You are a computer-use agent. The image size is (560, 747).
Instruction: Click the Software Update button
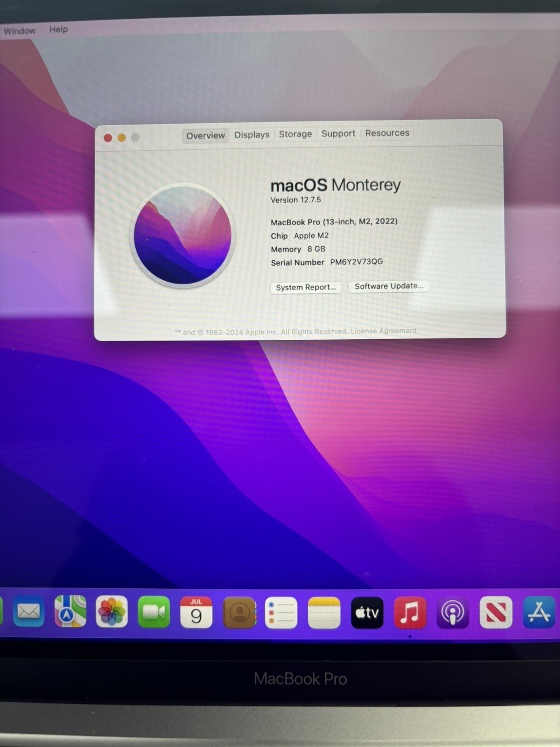389,286
